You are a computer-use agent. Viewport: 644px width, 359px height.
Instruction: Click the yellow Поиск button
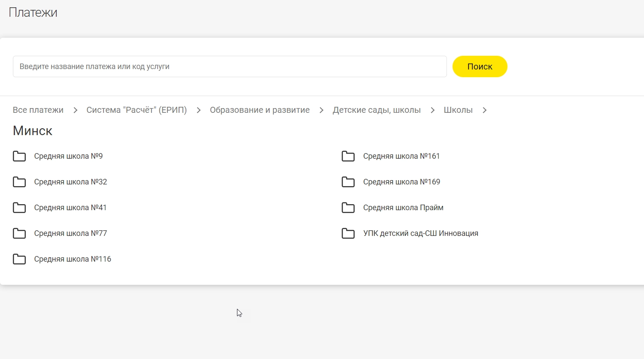480,66
